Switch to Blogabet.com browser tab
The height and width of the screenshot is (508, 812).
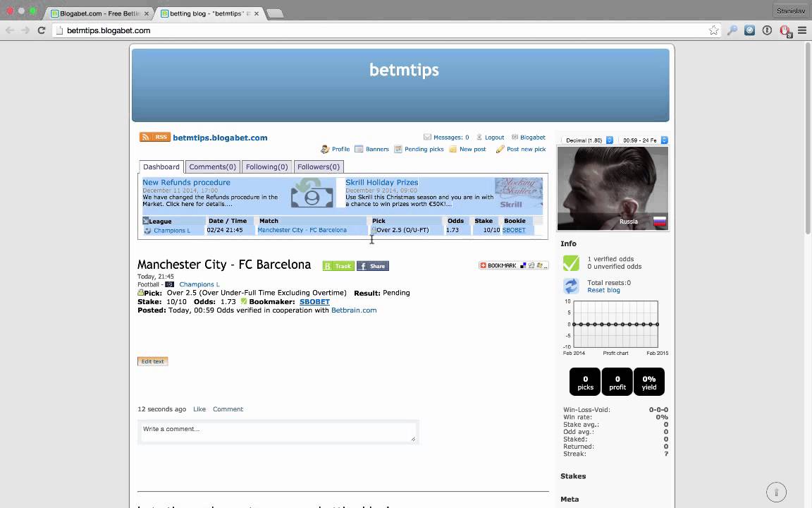pos(99,13)
